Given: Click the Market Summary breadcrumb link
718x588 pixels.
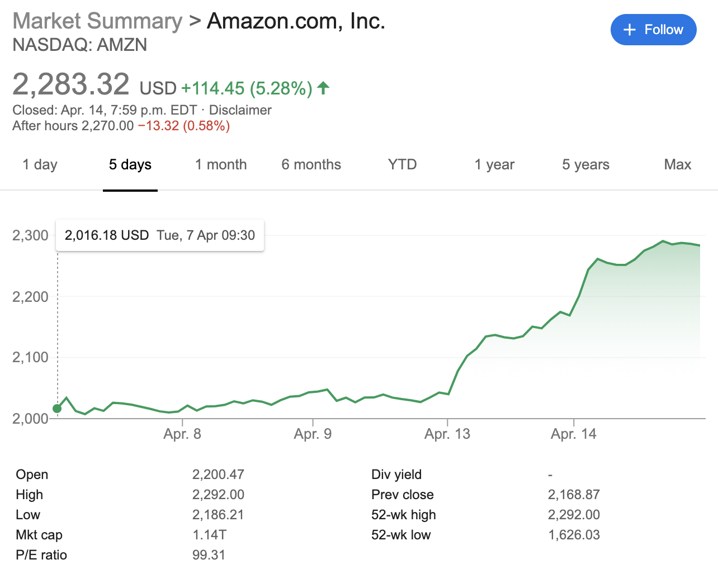Looking at the screenshot, I should [97, 21].
